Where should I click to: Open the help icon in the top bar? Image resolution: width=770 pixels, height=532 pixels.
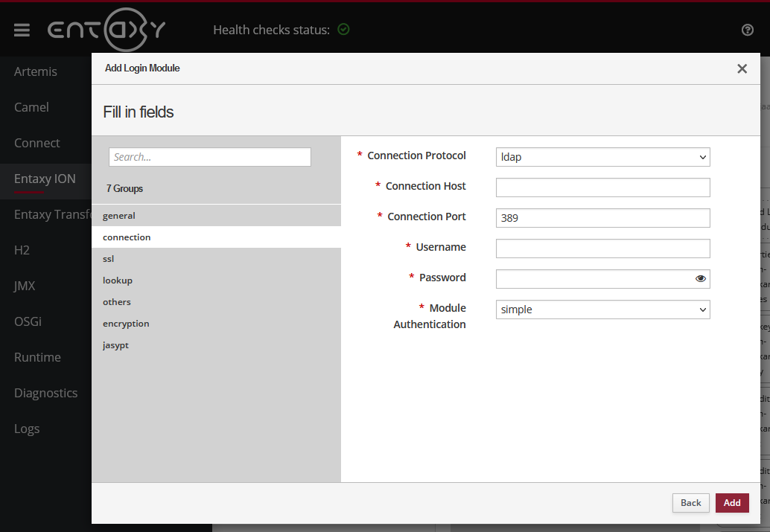pyautogui.click(x=747, y=30)
